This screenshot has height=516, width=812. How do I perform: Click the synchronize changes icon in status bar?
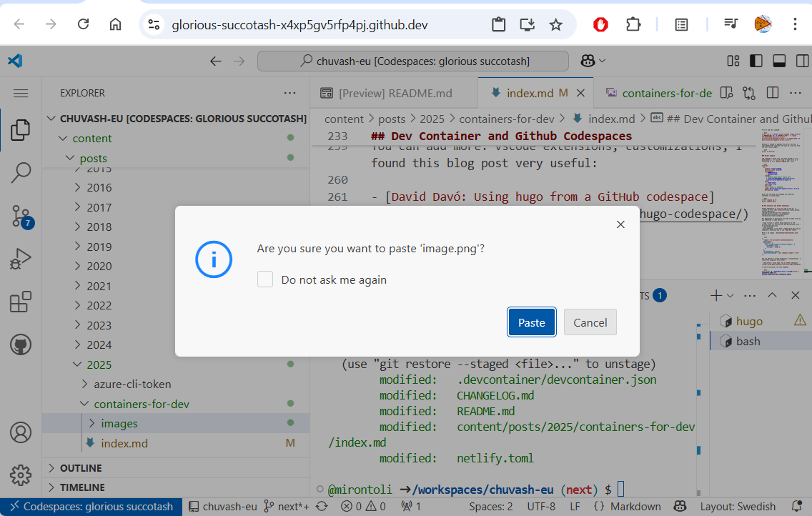(x=322, y=507)
